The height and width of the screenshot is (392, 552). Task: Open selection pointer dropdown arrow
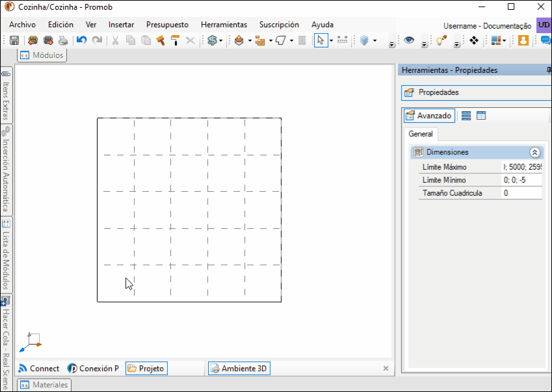click(x=332, y=41)
